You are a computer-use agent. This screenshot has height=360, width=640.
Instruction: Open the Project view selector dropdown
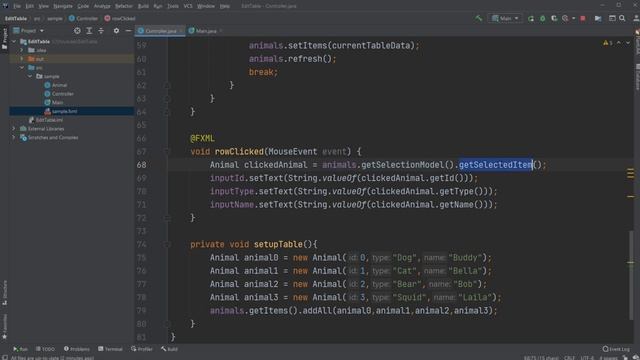[29, 31]
